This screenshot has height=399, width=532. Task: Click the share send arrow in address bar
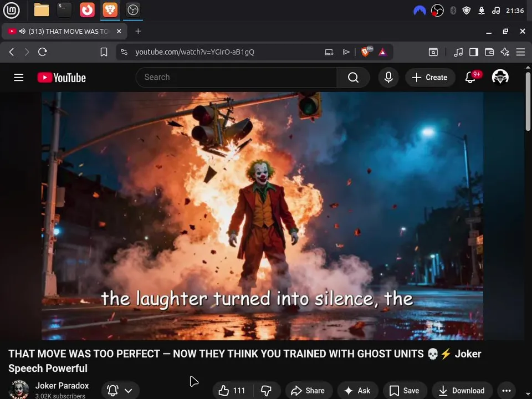[x=346, y=52]
